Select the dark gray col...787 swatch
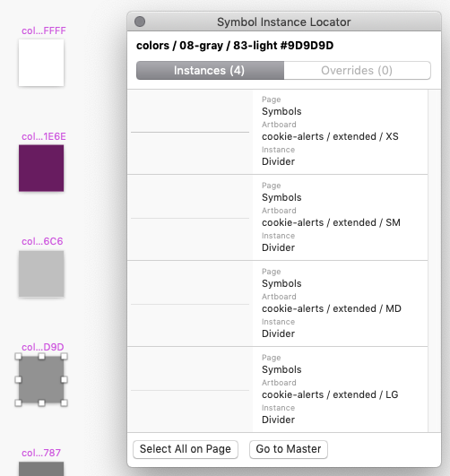Viewport: 450px width, 476px height. tap(41, 469)
